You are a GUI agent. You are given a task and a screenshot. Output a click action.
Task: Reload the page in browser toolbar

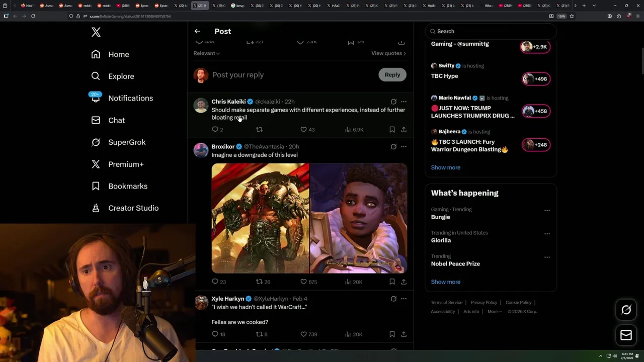pyautogui.click(x=33, y=16)
